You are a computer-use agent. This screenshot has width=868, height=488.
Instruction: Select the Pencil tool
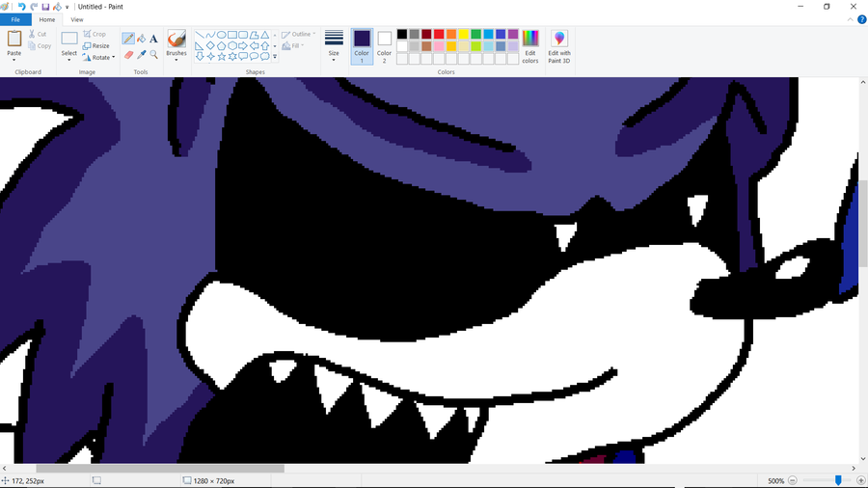click(x=128, y=39)
